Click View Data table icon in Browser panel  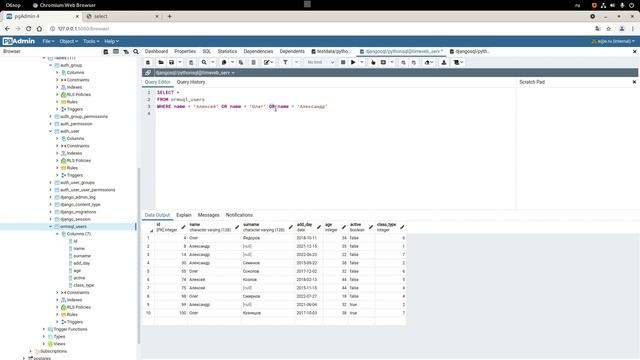tap(116, 52)
